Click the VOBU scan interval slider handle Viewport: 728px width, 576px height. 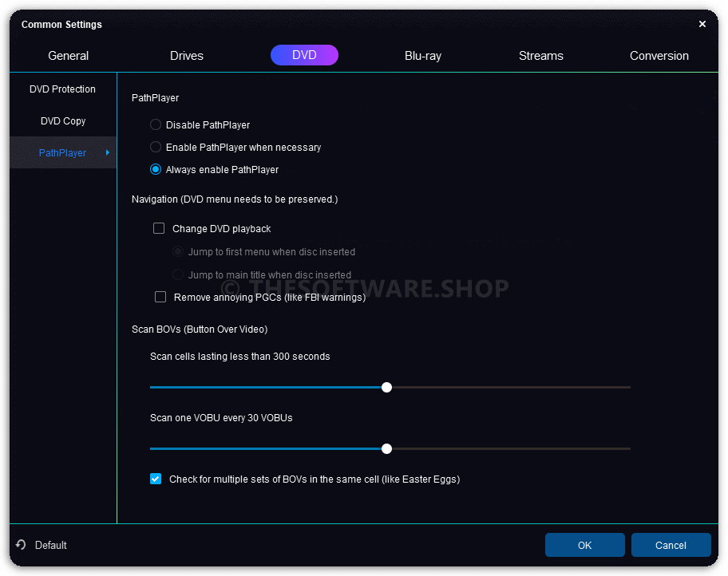pyautogui.click(x=386, y=448)
